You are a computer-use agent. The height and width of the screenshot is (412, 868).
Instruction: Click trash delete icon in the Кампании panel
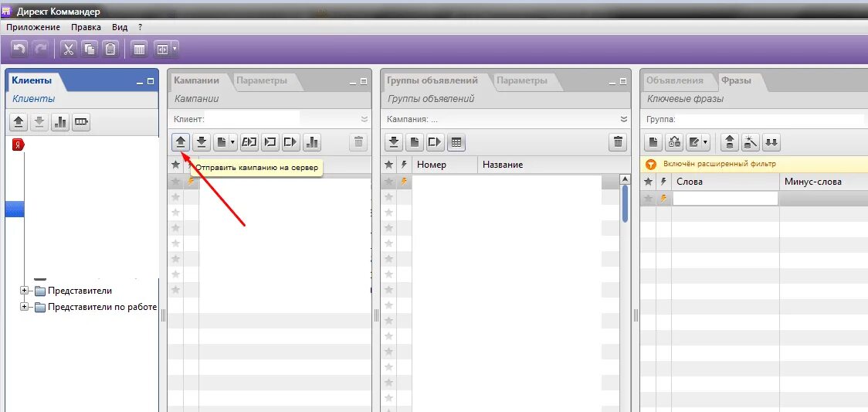point(358,142)
